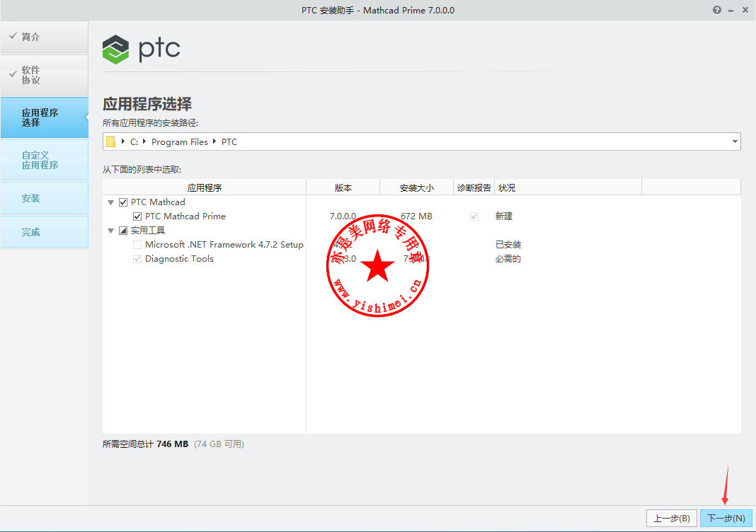The width and height of the screenshot is (756, 532).
Task: Click the 所有应用程序的安装路径 label
Action: (151, 123)
